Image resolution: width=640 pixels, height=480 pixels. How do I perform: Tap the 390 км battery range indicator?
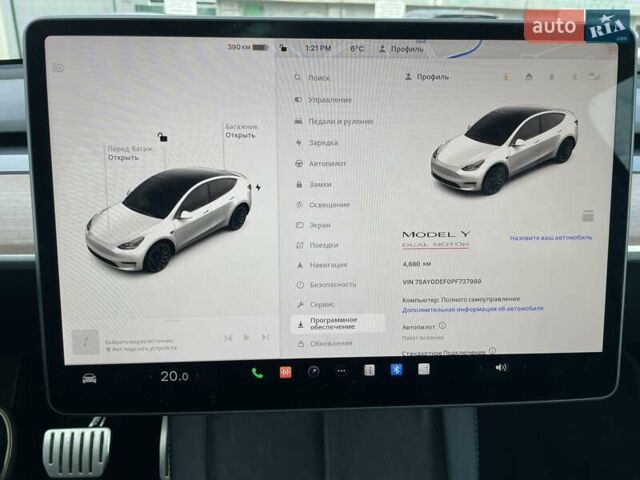tap(247, 47)
